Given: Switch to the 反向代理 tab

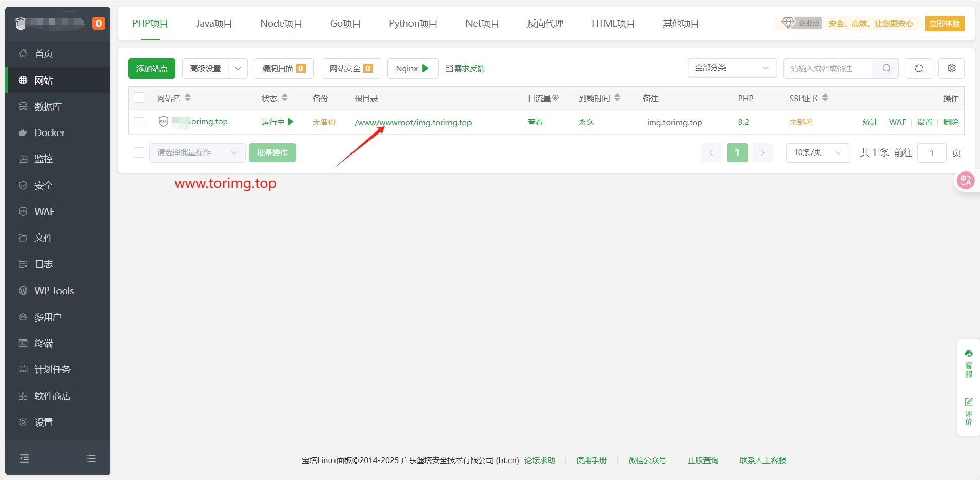Looking at the screenshot, I should tap(545, 23).
